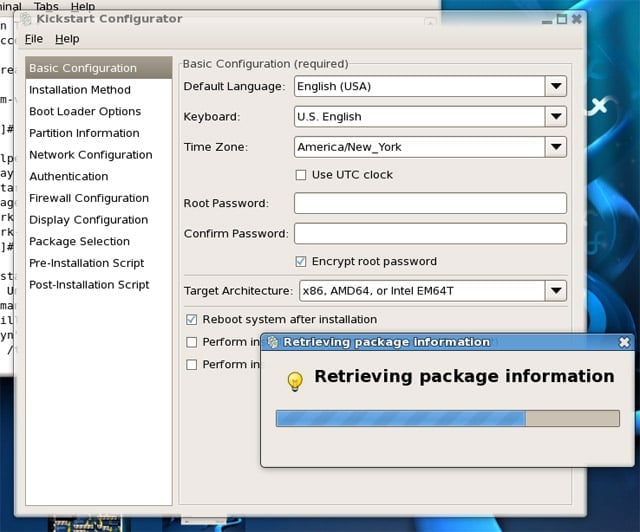Click the lightbulb icon in dialog
Screen dimensions: 640x532
click(295, 381)
